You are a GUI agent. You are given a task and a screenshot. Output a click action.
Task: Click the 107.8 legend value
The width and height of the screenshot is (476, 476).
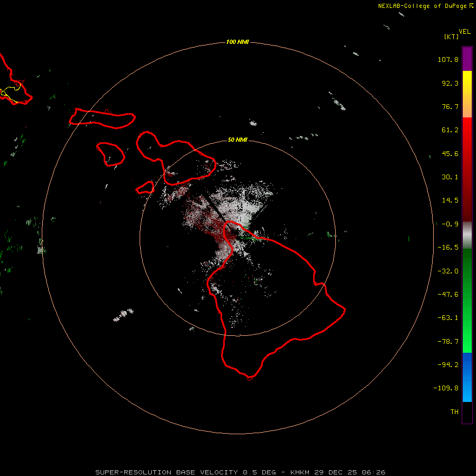point(448,59)
